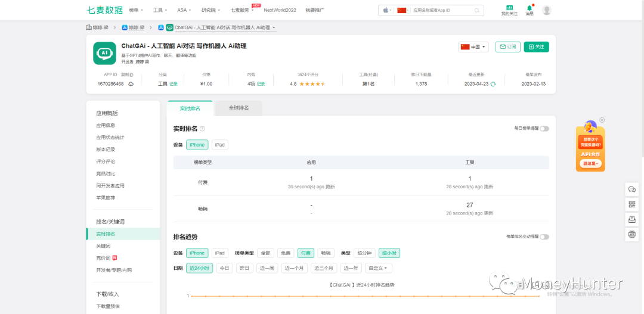The width and height of the screenshot is (644, 314).
Task: Select 付费 chart type filter
Action: click(305, 253)
